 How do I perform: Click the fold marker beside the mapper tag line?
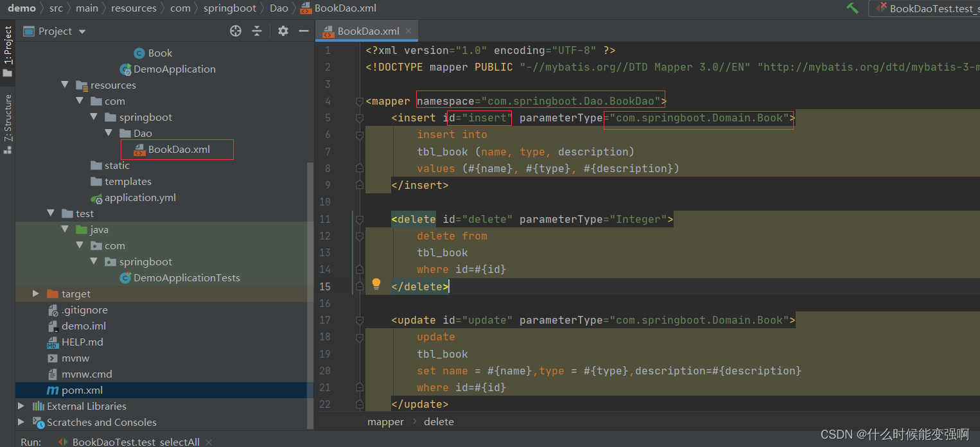click(x=359, y=101)
